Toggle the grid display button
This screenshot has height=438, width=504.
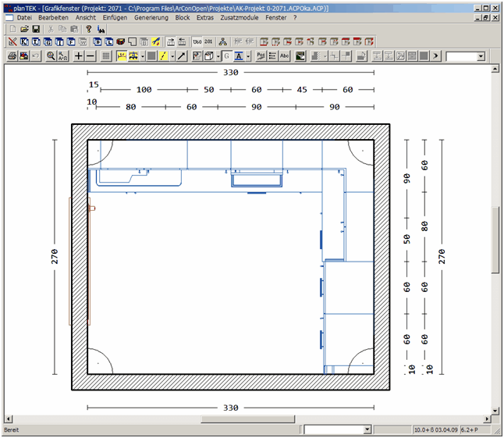click(x=107, y=56)
